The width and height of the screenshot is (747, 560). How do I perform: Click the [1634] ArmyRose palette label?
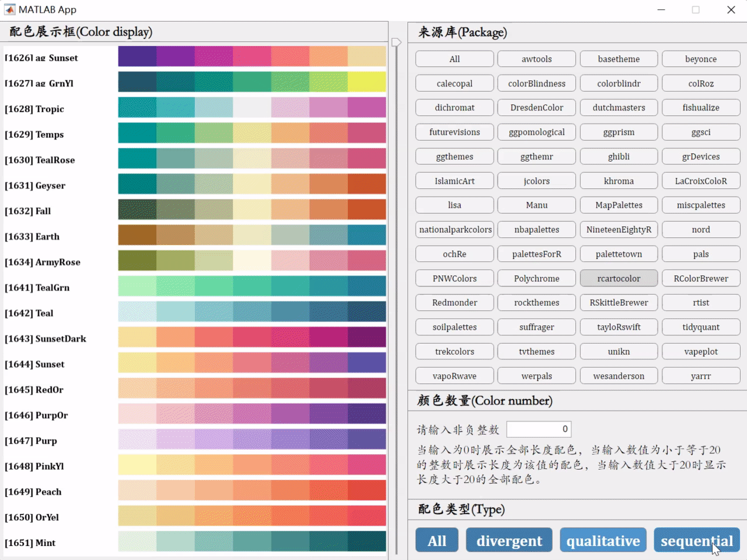(x=43, y=262)
